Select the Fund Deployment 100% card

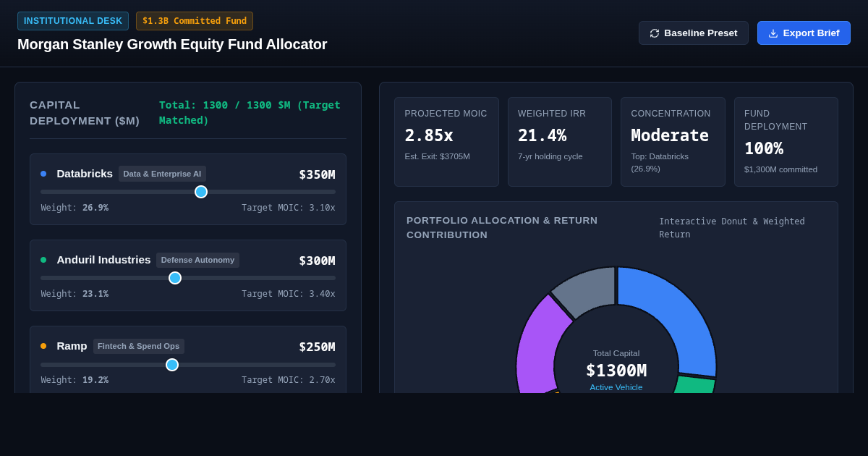click(x=786, y=142)
